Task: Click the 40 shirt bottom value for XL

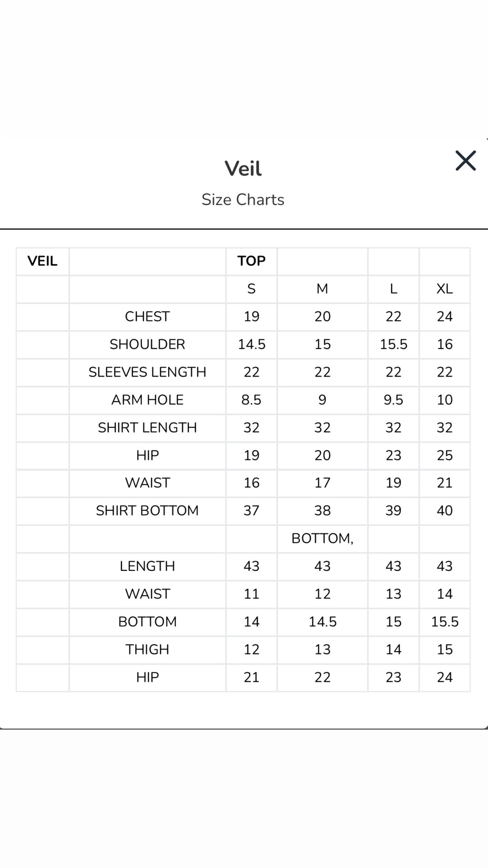Action: [x=445, y=510]
